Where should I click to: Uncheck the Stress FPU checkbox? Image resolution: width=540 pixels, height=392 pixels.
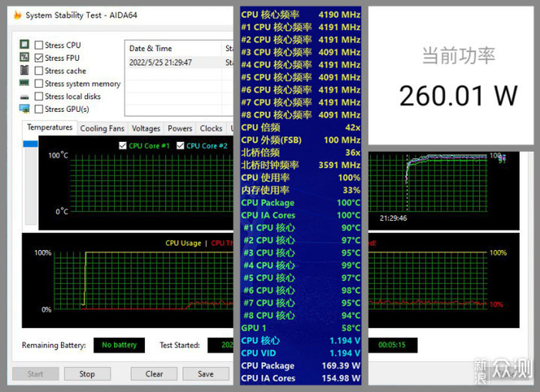pyautogui.click(x=39, y=58)
